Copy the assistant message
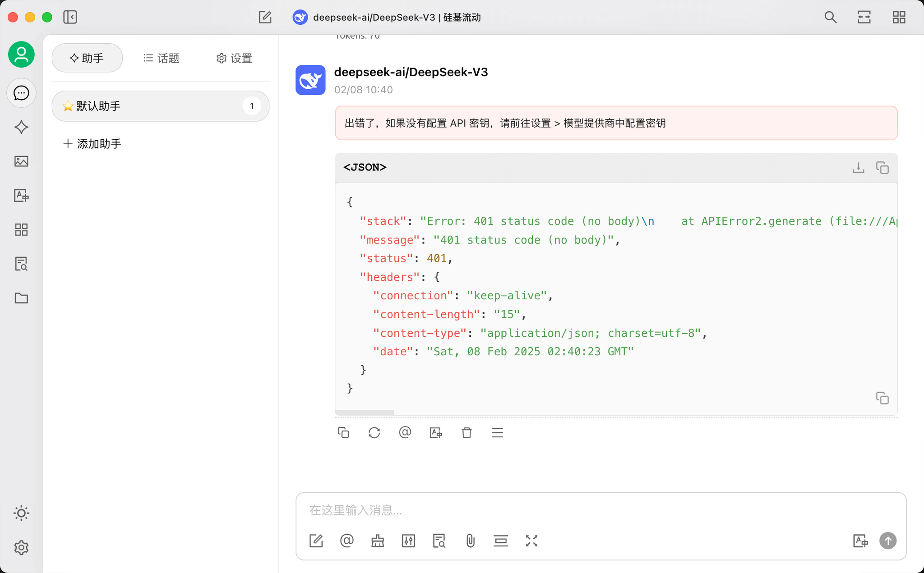924x573 pixels. click(343, 433)
